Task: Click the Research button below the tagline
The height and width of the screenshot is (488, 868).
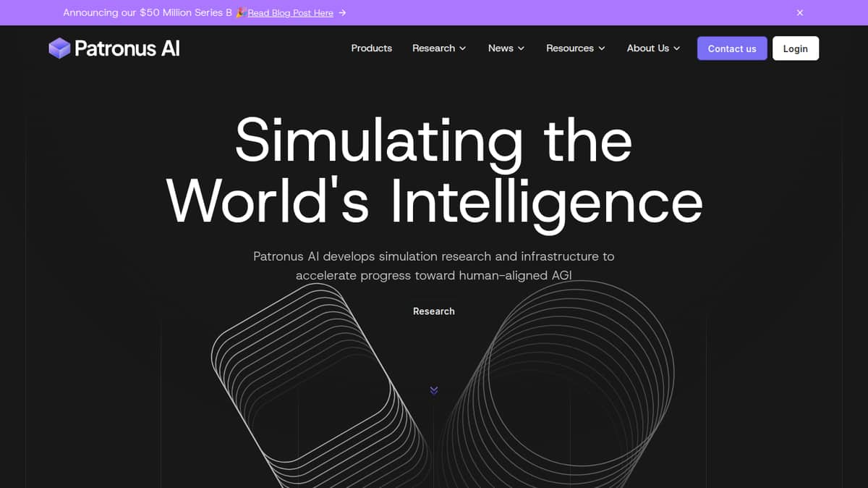Action: tap(434, 311)
